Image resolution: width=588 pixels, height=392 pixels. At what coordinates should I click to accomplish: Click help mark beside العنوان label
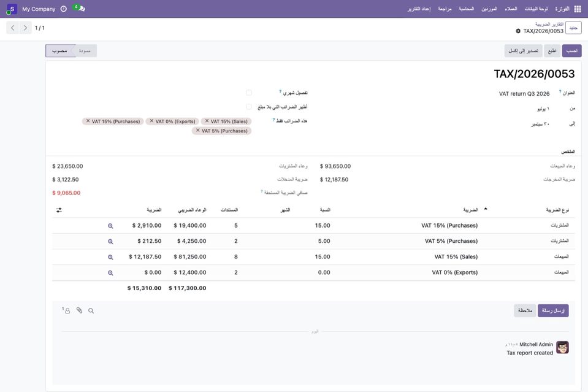(x=560, y=91)
